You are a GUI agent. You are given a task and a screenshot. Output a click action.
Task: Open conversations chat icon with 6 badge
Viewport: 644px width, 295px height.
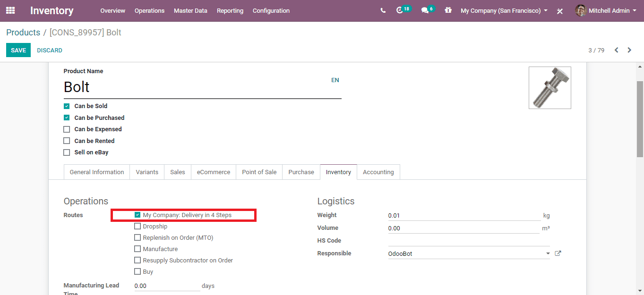[425, 10]
